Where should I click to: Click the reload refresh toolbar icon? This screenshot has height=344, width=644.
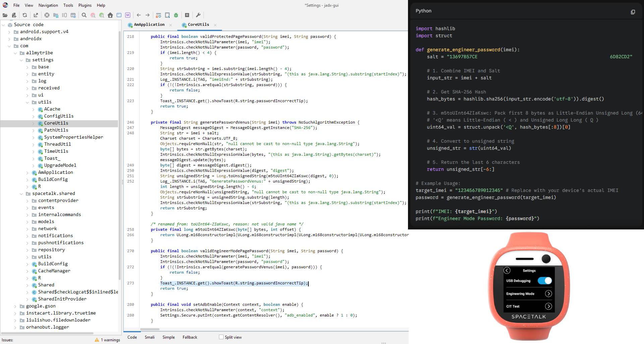[x=25, y=15]
